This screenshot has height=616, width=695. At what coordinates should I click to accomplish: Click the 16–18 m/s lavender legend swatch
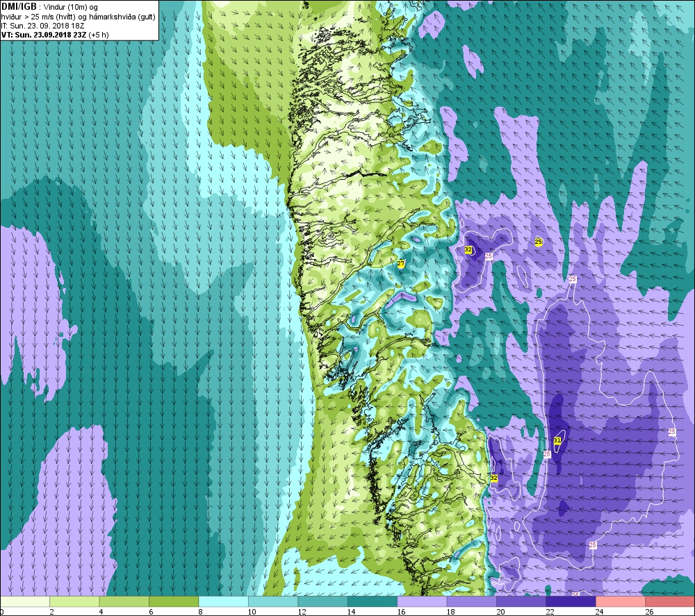[422, 601]
